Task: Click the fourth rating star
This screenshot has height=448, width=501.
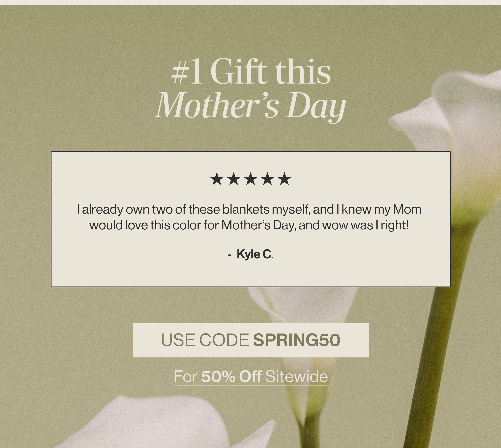Action: coord(268,179)
